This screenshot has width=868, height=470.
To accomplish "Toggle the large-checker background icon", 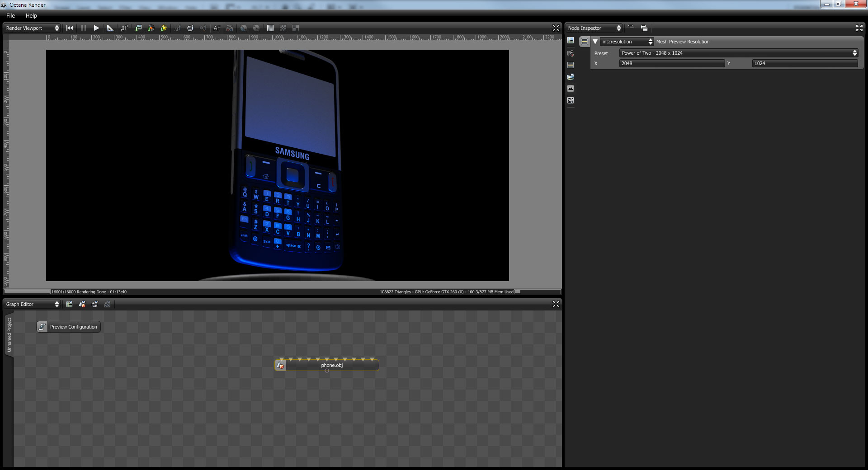I will (x=296, y=28).
